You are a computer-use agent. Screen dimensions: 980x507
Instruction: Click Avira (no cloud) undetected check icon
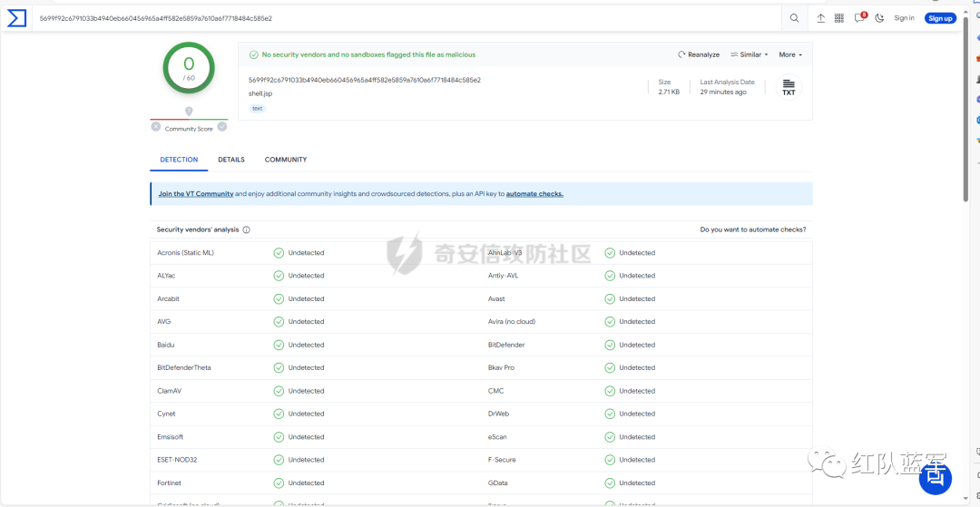(x=610, y=322)
